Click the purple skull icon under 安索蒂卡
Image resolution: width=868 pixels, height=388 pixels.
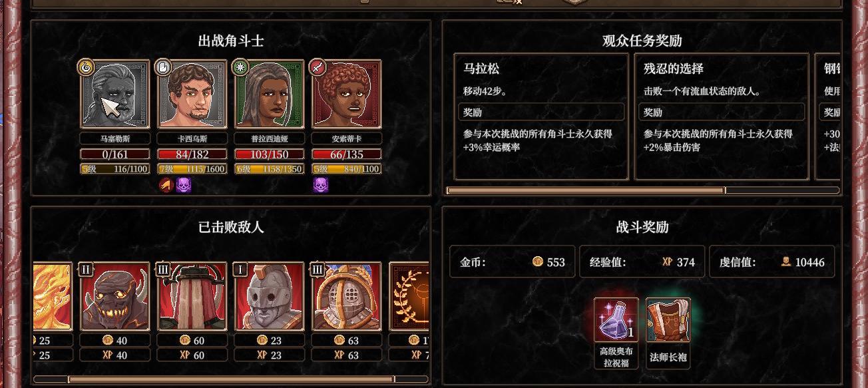pyautogui.click(x=320, y=185)
